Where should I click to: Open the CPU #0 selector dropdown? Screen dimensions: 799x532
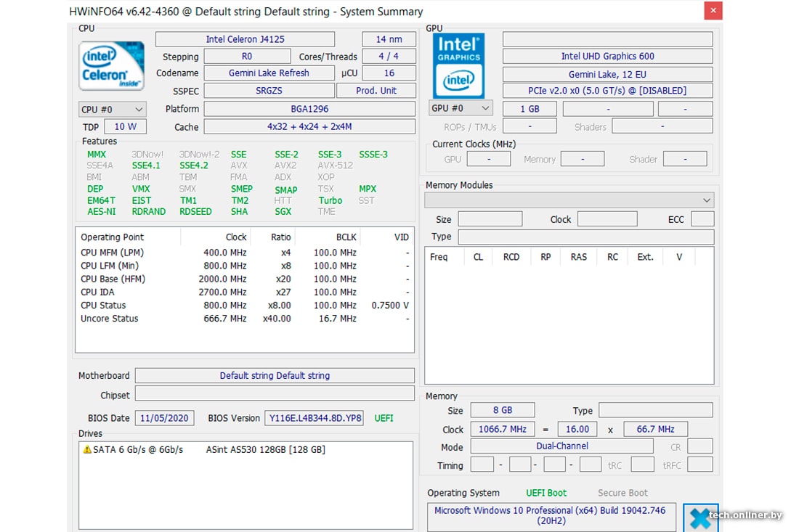coord(113,110)
